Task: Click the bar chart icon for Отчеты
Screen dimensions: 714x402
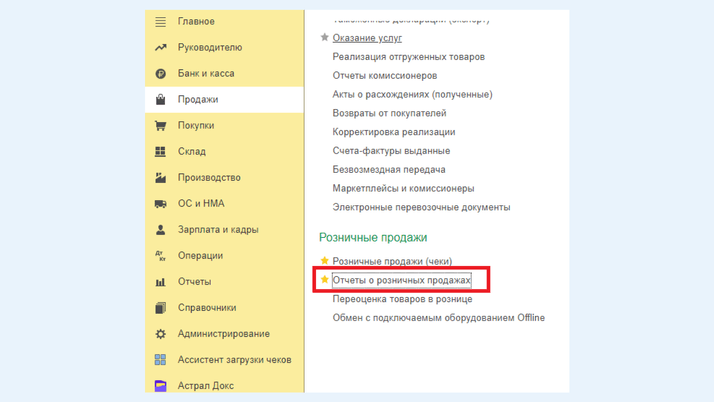Action: click(x=160, y=282)
